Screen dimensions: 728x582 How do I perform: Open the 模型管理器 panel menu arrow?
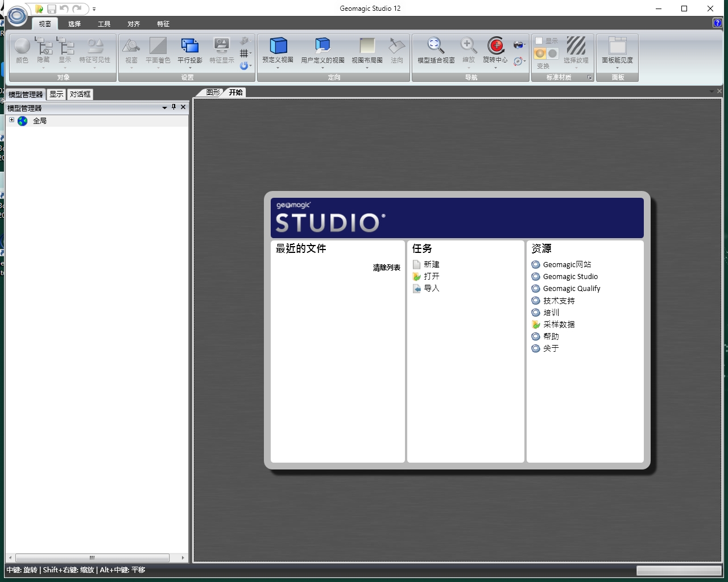pos(165,107)
